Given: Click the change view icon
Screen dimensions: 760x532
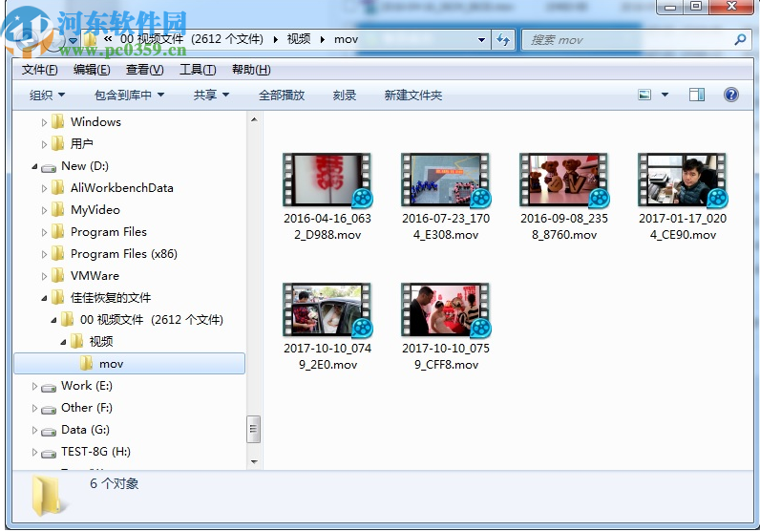Looking at the screenshot, I should [644, 95].
